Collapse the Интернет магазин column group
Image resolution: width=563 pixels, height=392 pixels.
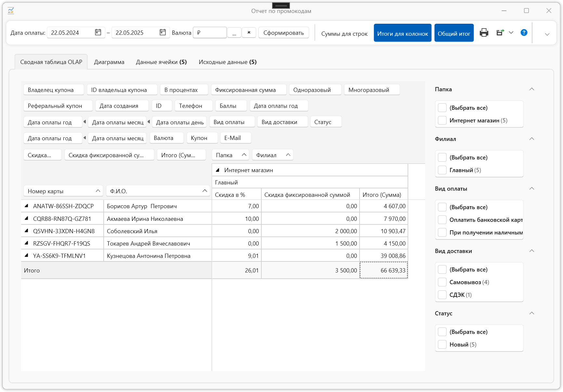(218, 170)
